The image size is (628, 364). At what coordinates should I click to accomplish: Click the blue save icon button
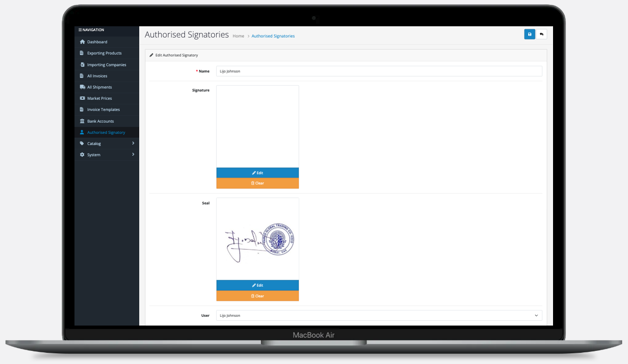pyautogui.click(x=530, y=34)
